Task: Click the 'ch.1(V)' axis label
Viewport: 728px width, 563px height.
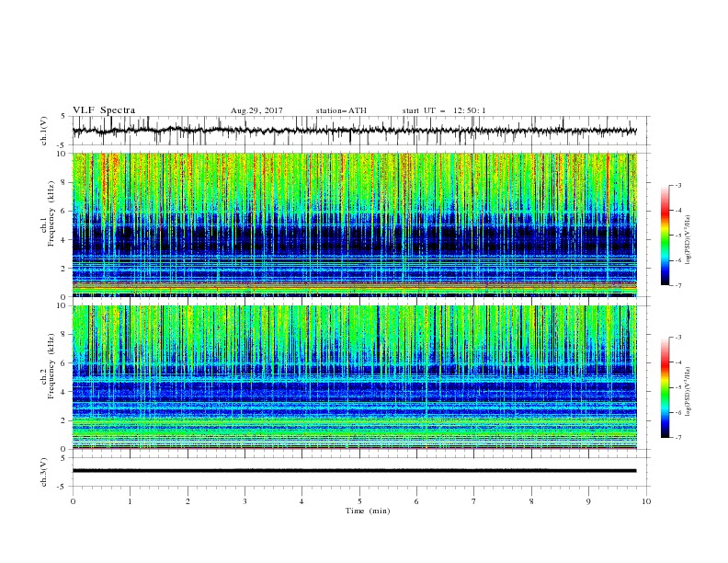Action: coord(44,131)
